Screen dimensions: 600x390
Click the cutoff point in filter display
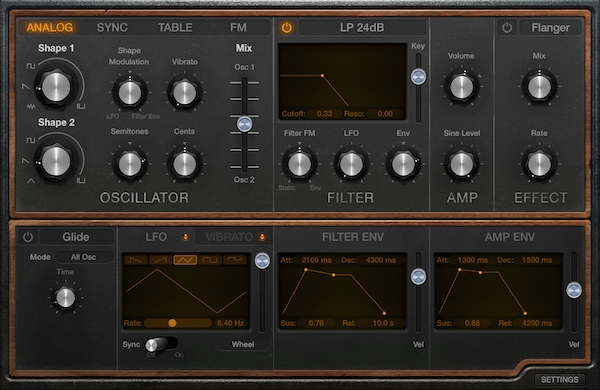[323, 76]
